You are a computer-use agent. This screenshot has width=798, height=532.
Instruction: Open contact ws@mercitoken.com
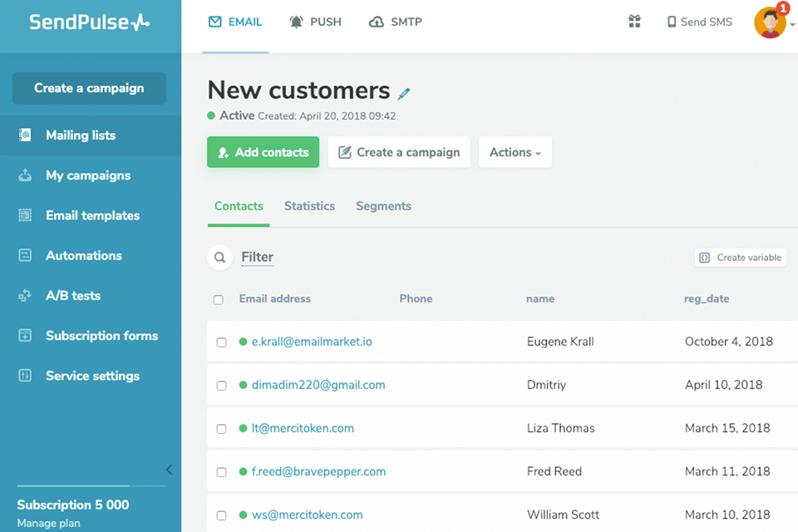click(308, 515)
